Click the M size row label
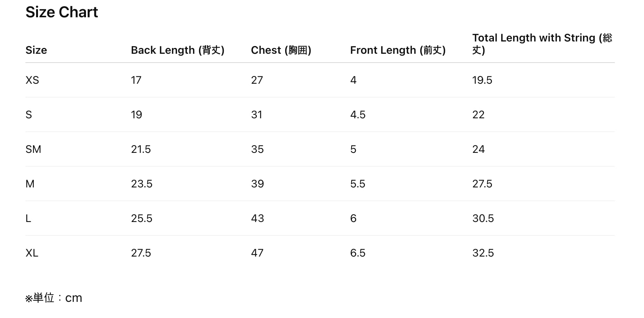The image size is (644, 318). click(x=30, y=184)
